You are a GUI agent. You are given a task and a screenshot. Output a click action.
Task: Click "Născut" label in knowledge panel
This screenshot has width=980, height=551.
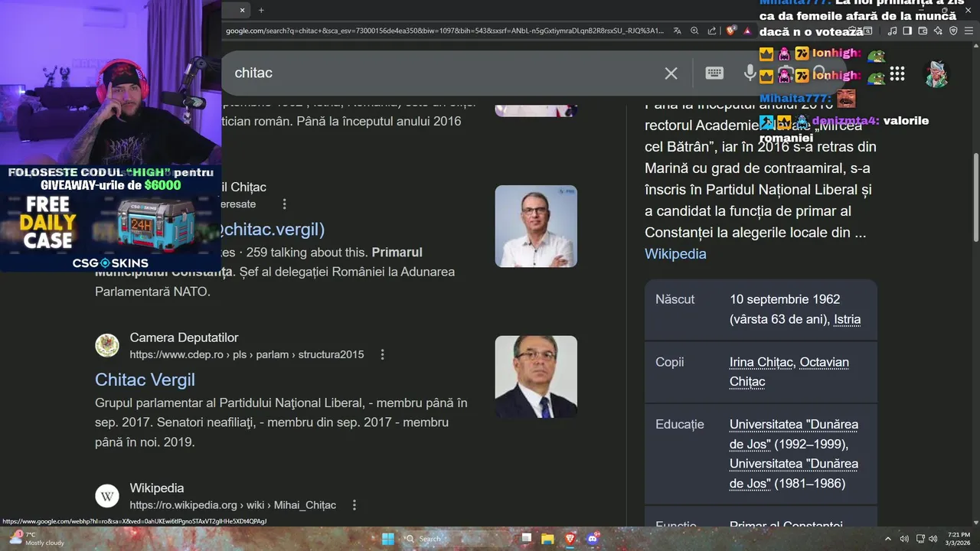675,299
